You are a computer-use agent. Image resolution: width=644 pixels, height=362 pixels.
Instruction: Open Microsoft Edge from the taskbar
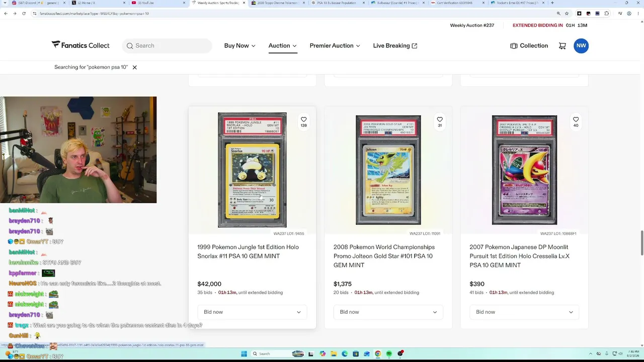(345, 354)
